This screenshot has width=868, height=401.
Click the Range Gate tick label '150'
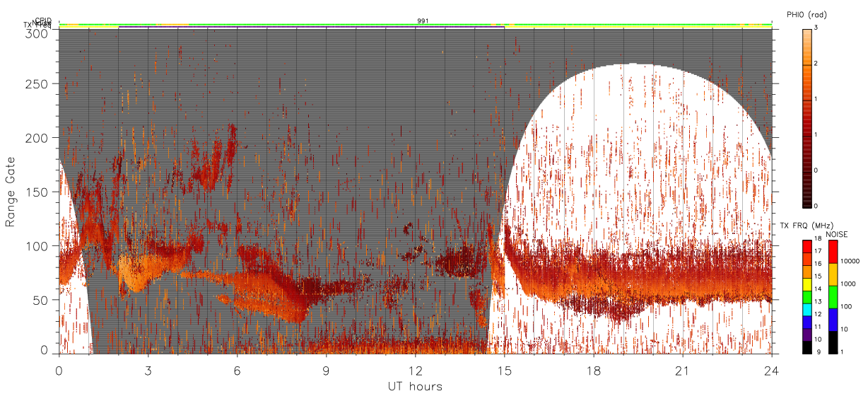[37, 192]
